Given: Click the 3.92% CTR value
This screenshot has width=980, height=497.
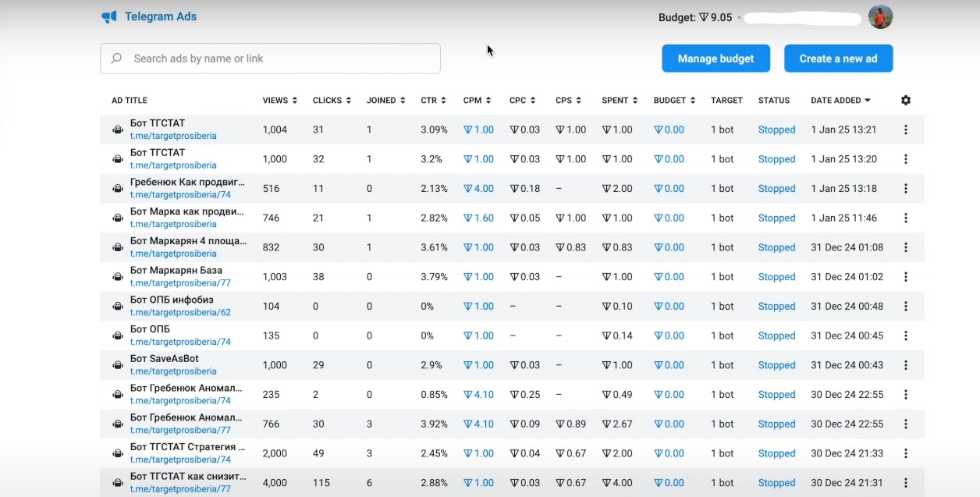Looking at the screenshot, I should point(434,424).
